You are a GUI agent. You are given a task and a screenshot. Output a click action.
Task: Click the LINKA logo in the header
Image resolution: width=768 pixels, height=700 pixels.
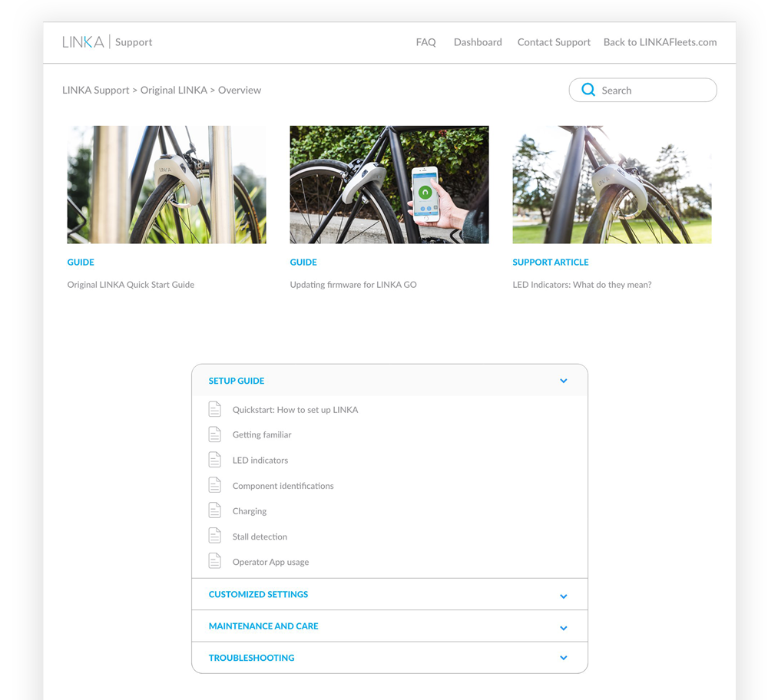(83, 42)
